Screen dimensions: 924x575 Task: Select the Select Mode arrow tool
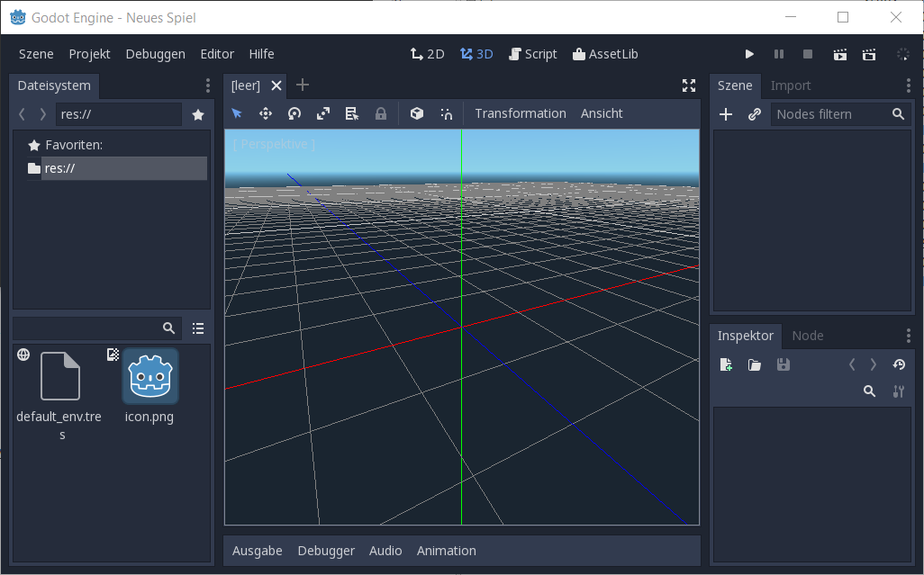tap(237, 113)
